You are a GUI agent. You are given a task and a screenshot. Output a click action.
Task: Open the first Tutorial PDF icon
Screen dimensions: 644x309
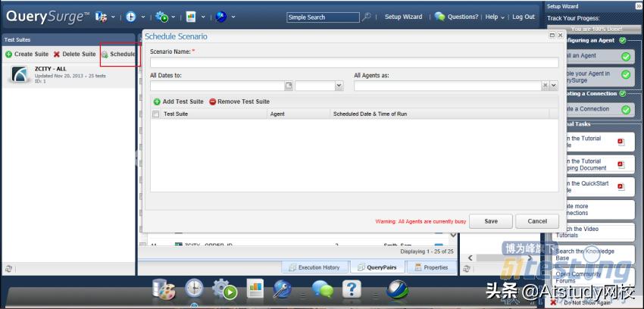[621, 142]
